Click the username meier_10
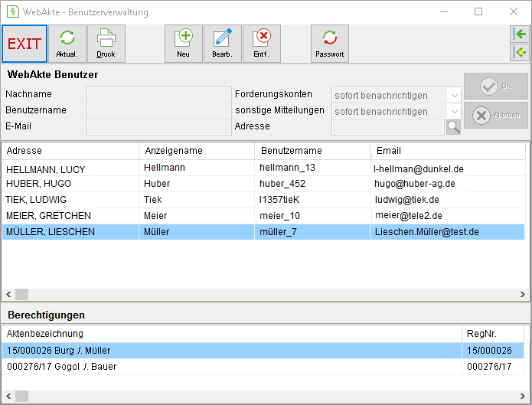Screen dimensions: 532x405 (279, 216)
